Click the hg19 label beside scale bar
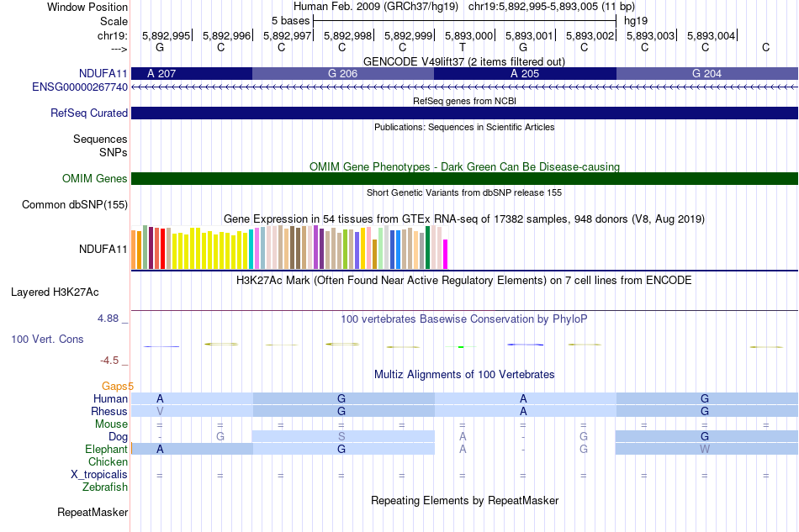This screenshot has width=799, height=532. coord(636,21)
